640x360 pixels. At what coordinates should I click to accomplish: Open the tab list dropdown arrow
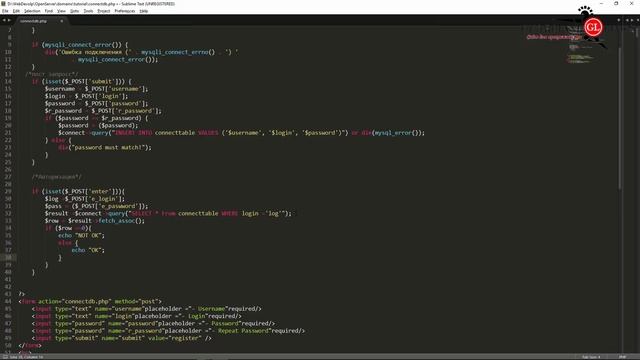tap(619, 20)
